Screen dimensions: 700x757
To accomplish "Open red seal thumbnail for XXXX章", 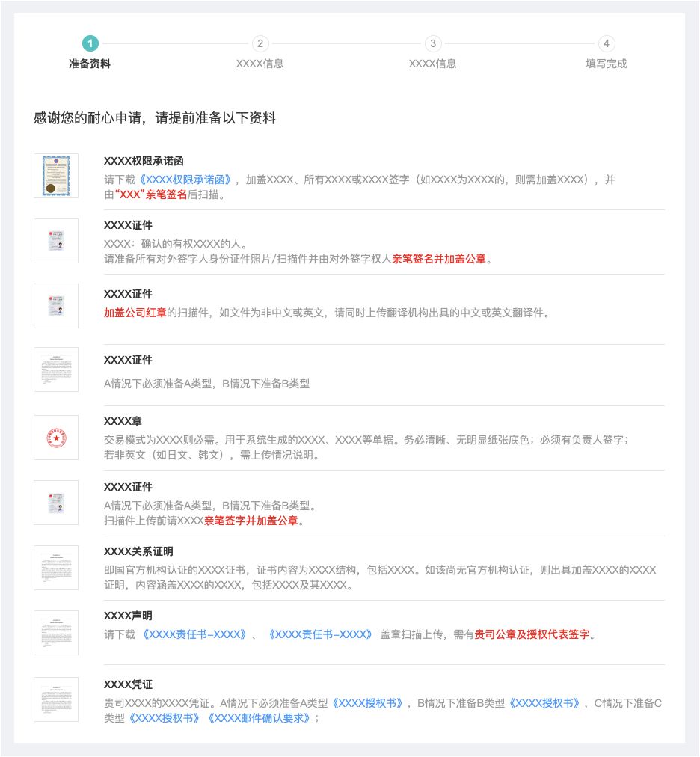I will [x=56, y=438].
